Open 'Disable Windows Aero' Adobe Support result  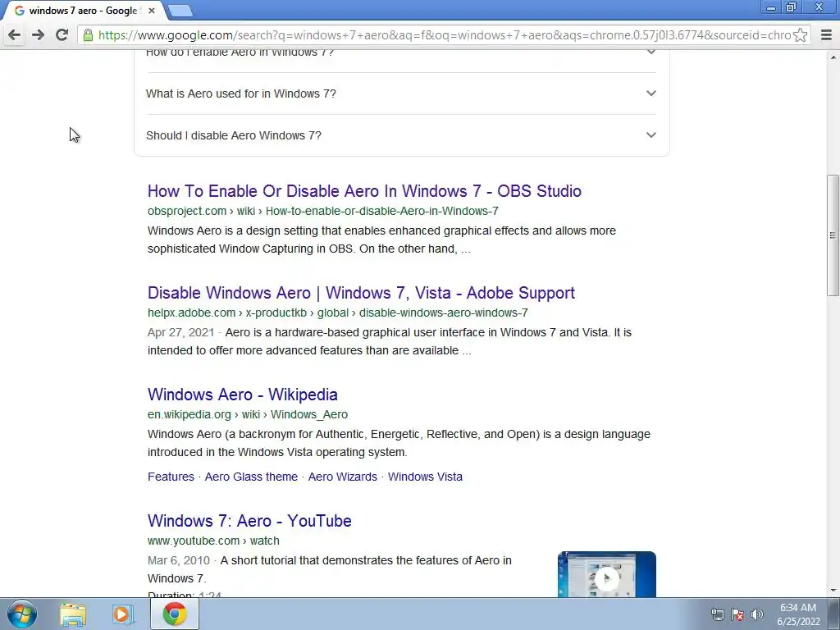point(361,293)
